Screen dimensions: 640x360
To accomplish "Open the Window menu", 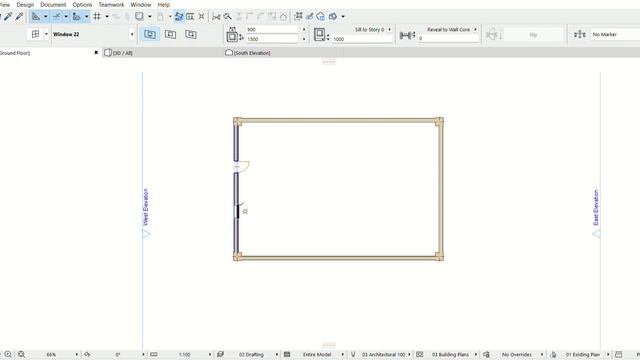I will tap(141, 5).
